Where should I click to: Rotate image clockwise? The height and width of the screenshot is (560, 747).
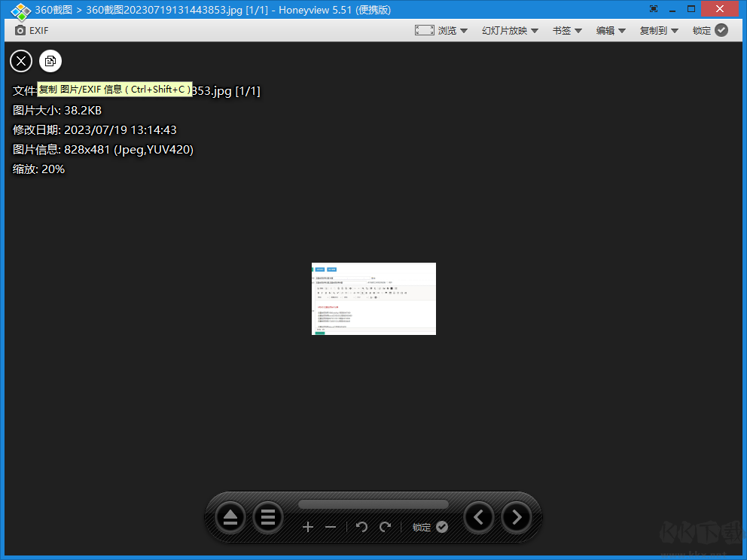[386, 527]
